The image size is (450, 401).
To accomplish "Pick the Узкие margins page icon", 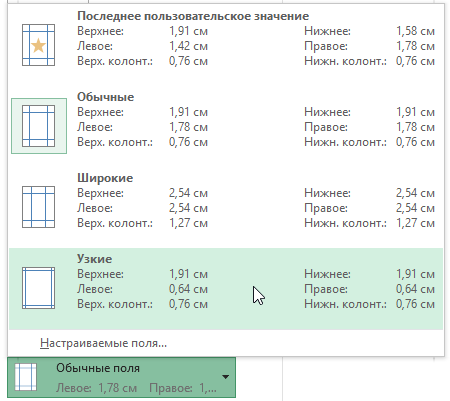I will click(38, 288).
